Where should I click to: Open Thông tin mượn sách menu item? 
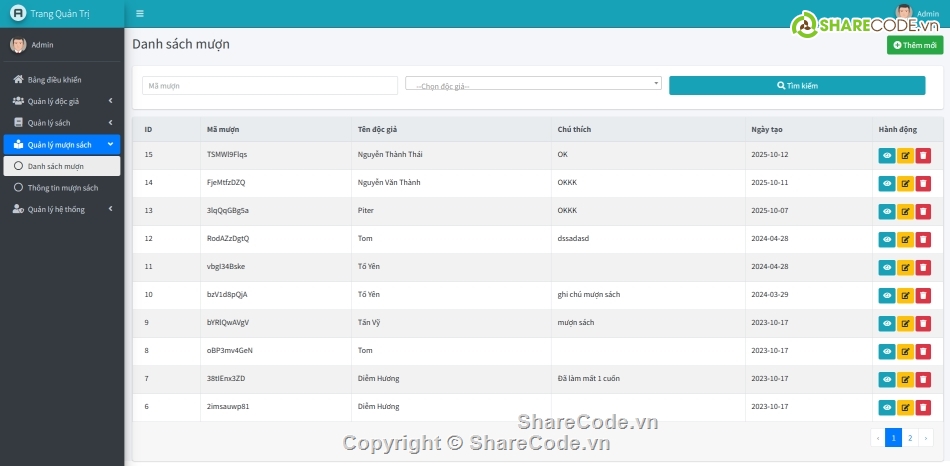62,188
